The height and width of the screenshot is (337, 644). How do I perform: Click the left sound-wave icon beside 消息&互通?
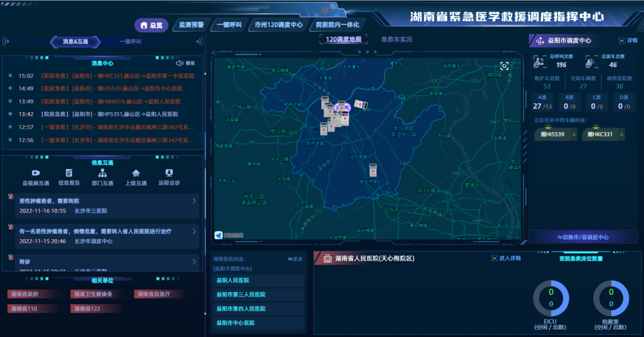[6, 42]
